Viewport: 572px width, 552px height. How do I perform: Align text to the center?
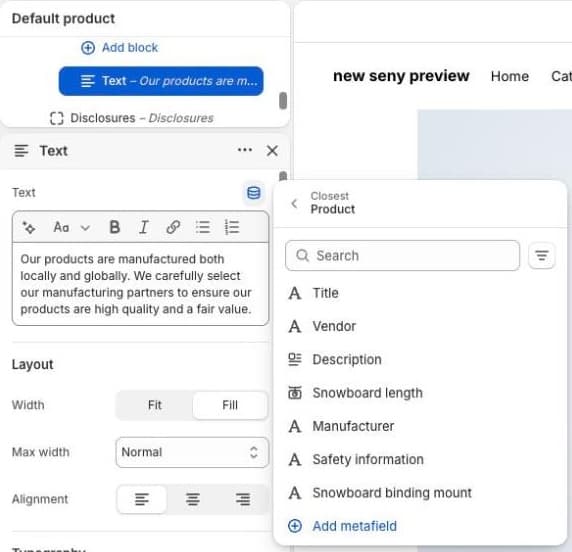click(193, 499)
